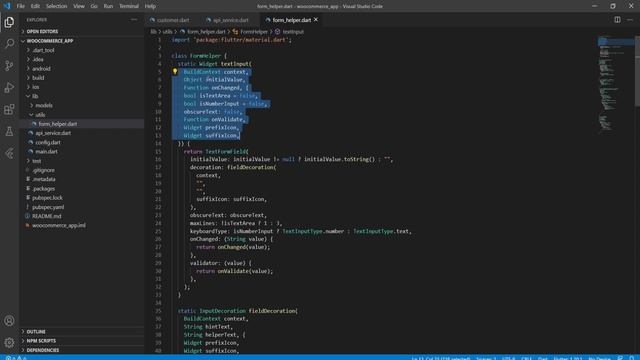Click the Accounts icon in activity bar
The image size is (640, 360).
point(9,320)
